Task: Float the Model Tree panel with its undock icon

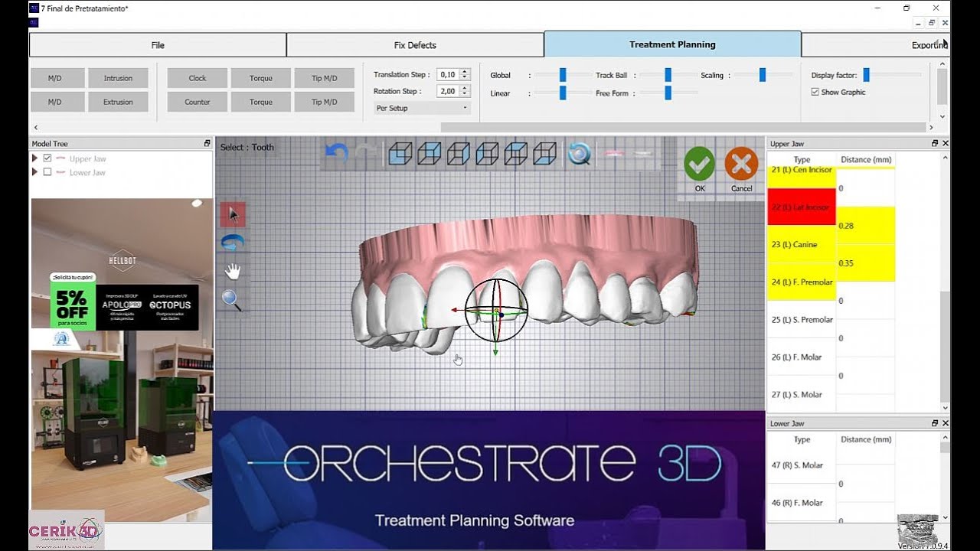Action: (207, 143)
